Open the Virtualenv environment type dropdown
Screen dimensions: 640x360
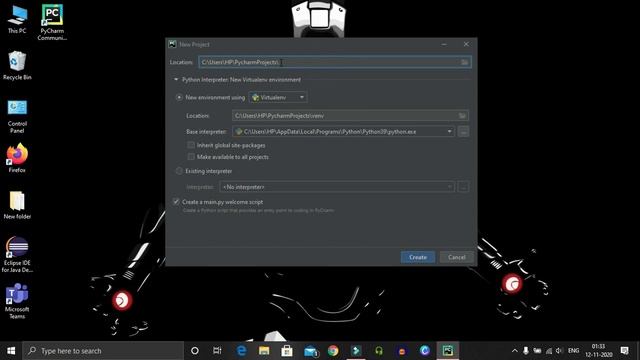[x=278, y=98]
